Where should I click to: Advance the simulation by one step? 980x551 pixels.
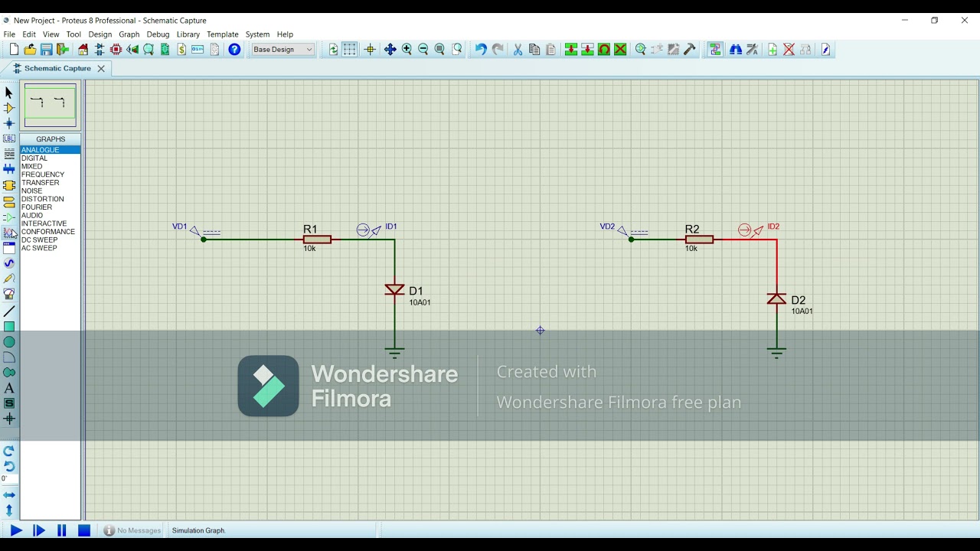(39, 530)
